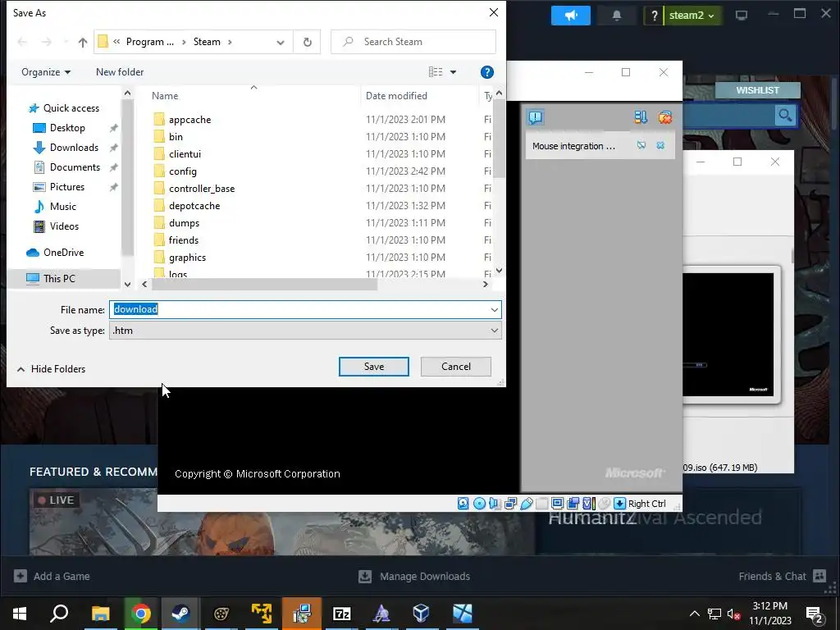Collapse folder view via Hide Folders

coord(52,369)
